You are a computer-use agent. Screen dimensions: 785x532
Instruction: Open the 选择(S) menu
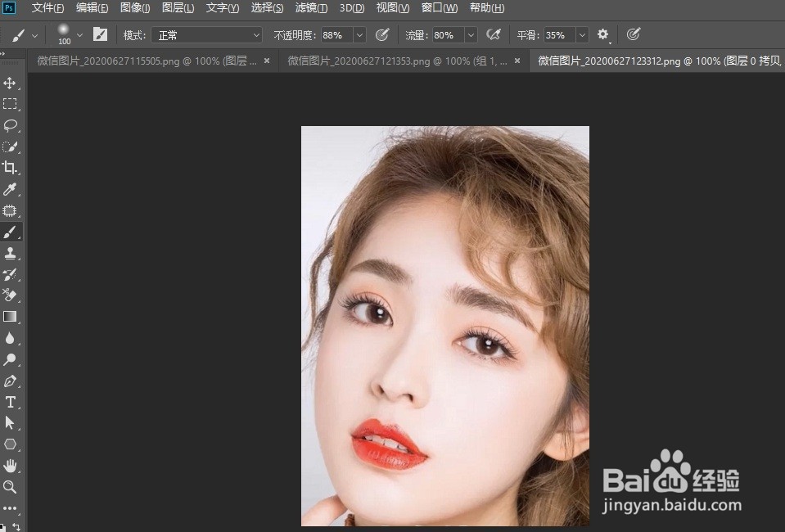pyautogui.click(x=267, y=8)
